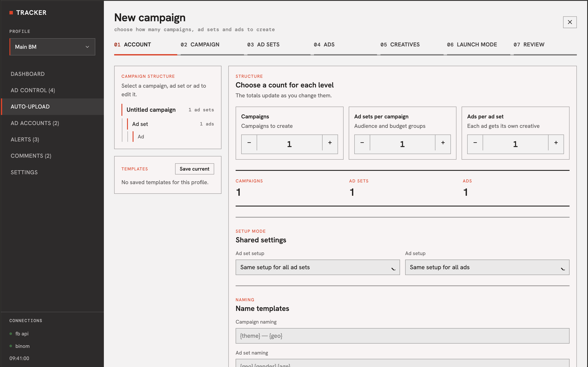Open the Ad set setup dropdown
588x367 pixels.
pos(318,267)
